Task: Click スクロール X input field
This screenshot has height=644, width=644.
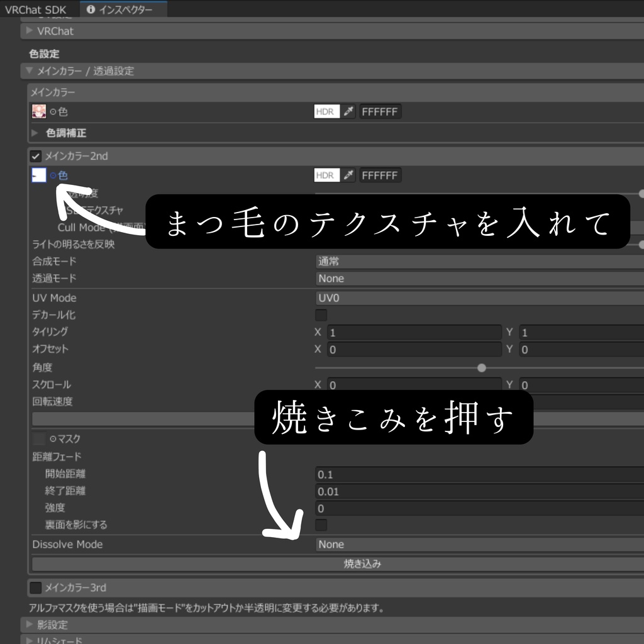Action: 414,384
